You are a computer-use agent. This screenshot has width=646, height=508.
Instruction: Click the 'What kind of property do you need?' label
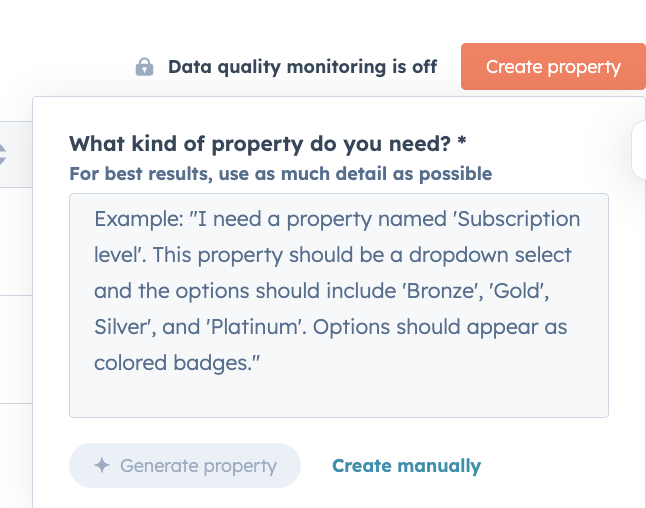click(260, 144)
